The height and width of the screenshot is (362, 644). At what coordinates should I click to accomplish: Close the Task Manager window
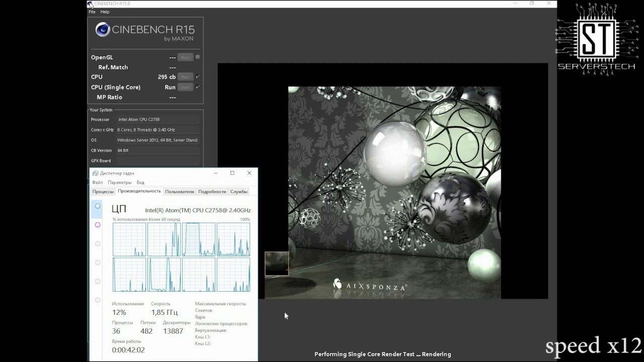249,173
